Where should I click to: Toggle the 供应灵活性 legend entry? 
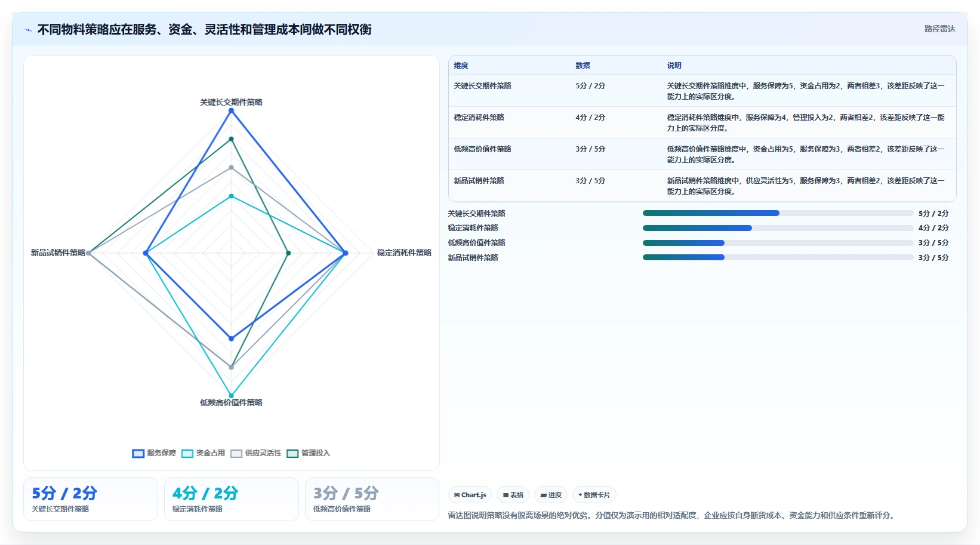[255, 453]
